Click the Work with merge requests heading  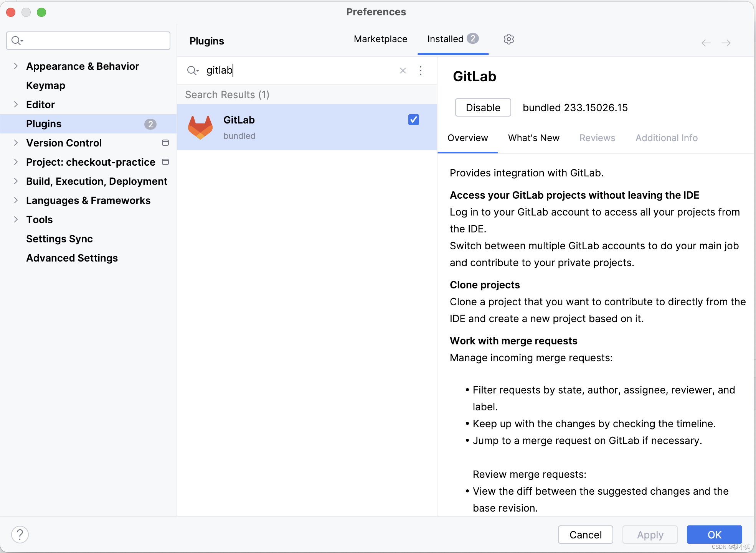[x=513, y=341]
